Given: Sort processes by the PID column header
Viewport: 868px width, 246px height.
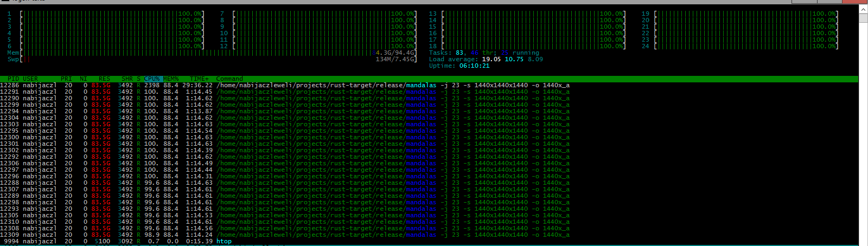Looking at the screenshot, I should pyautogui.click(x=13, y=79).
